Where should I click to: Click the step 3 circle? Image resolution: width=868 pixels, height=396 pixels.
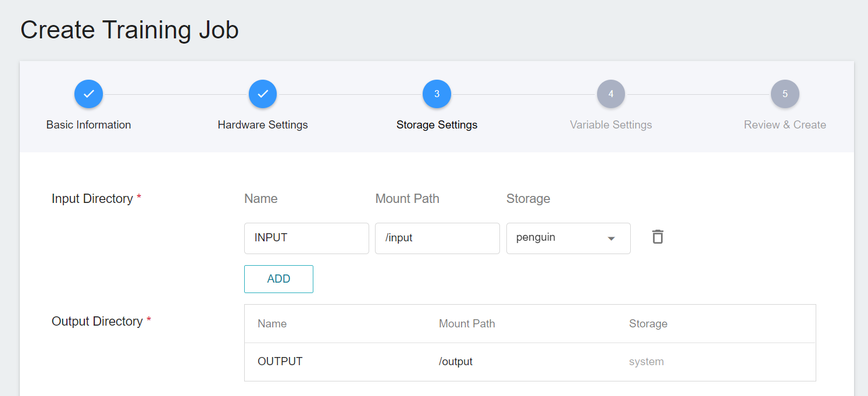[437, 94]
